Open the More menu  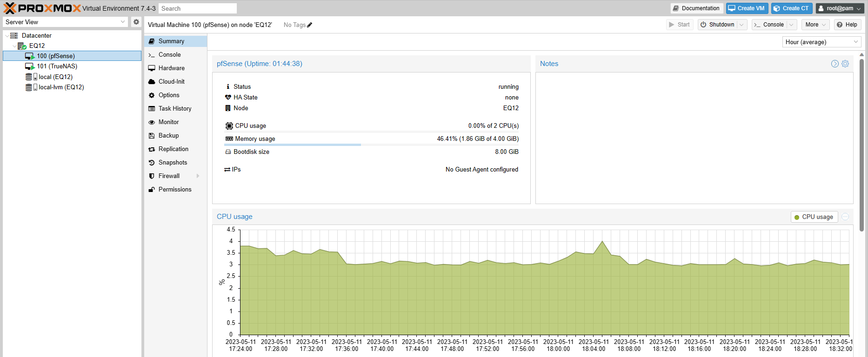coord(815,25)
